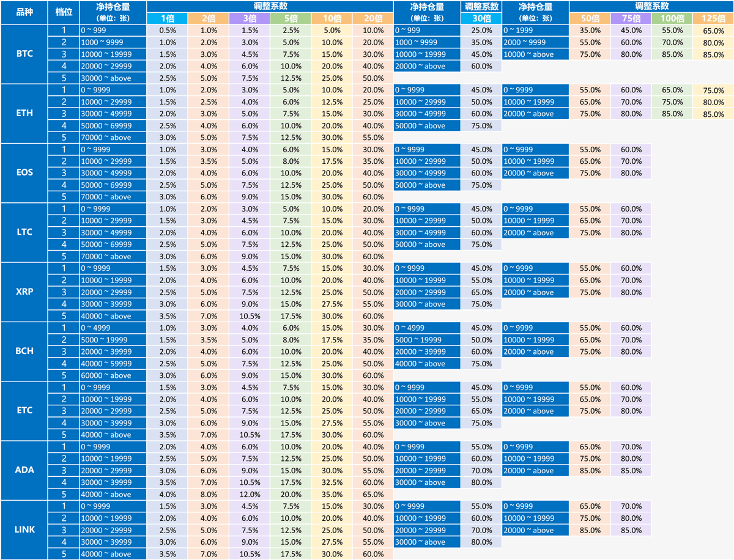734x560 pixels.
Task: Select the ADA product cell
Action: click(24, 470)
